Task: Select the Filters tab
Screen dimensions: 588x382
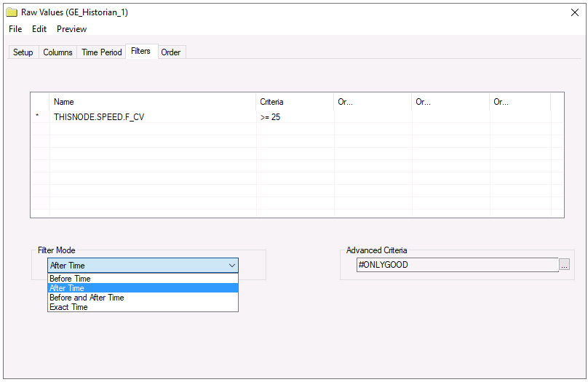Action: pyautogui.click(x=141, y=51)
